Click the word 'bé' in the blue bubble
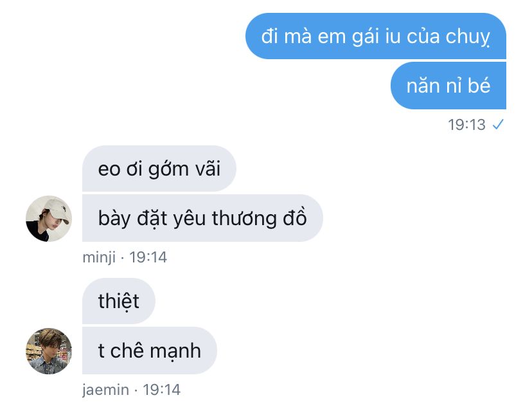This screenshot has height=402, width=532. 479,86
